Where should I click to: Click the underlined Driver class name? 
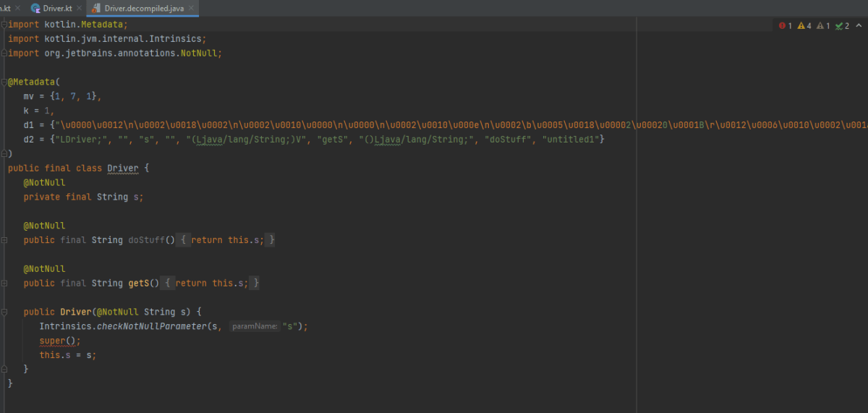[x=122, y=168]
